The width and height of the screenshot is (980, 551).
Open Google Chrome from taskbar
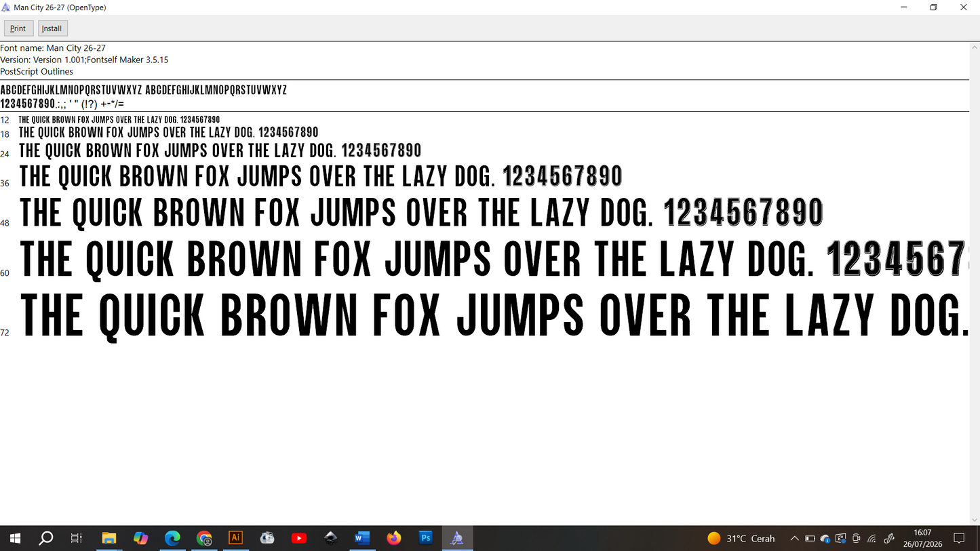[x=204, y=538]
